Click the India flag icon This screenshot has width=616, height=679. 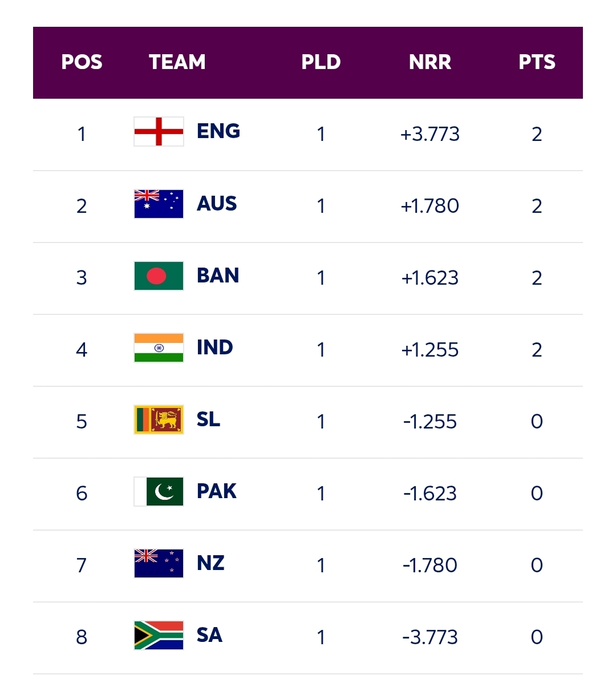click(159, 348)
